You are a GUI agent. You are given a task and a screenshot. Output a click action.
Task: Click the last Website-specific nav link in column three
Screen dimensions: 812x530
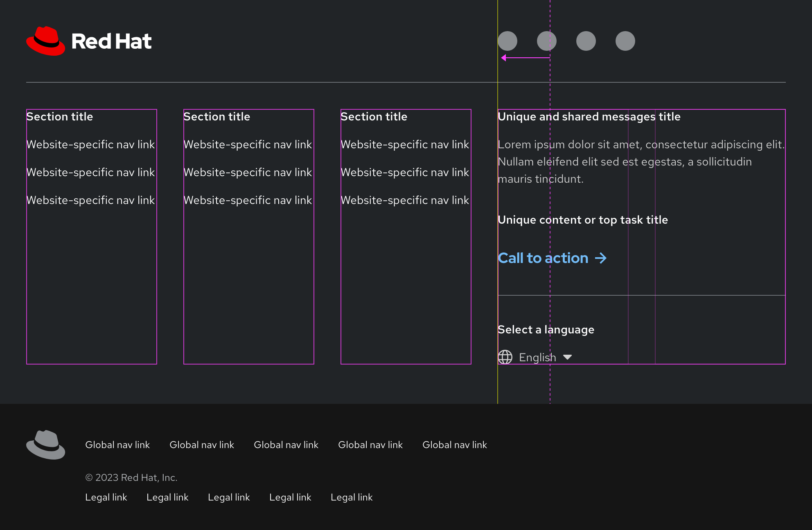coord(404,200)
